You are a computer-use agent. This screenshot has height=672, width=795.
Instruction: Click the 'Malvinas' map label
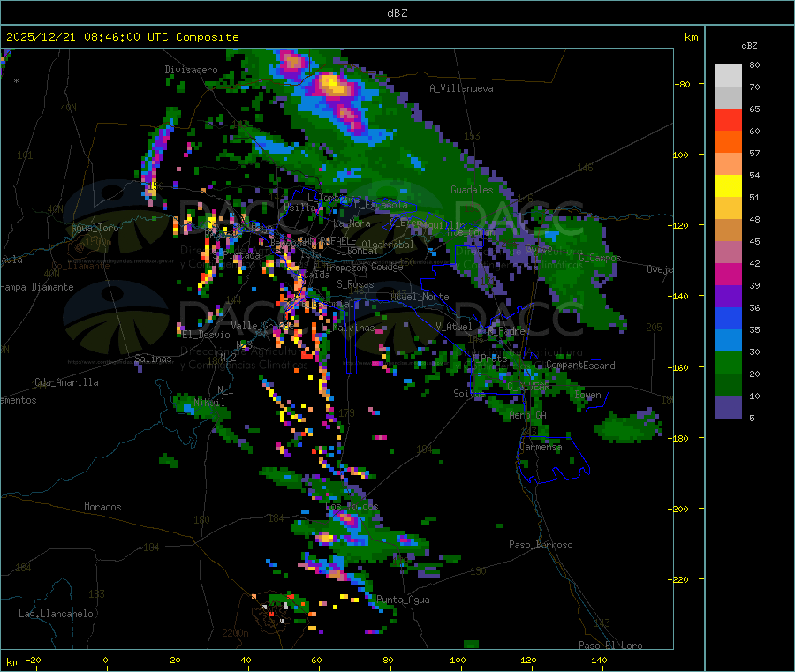tap(353, 328)
